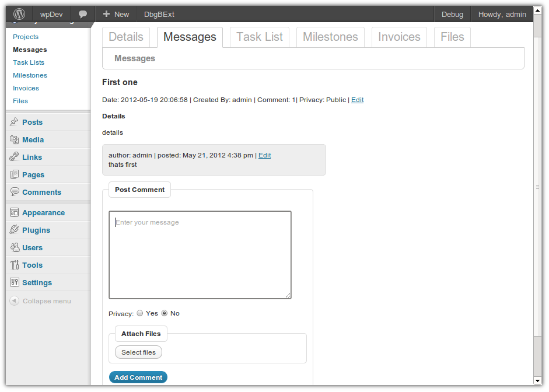Switch to the Milestones tab
The height and width of the screenshot is (392, 549).
[x=330, y=37]
